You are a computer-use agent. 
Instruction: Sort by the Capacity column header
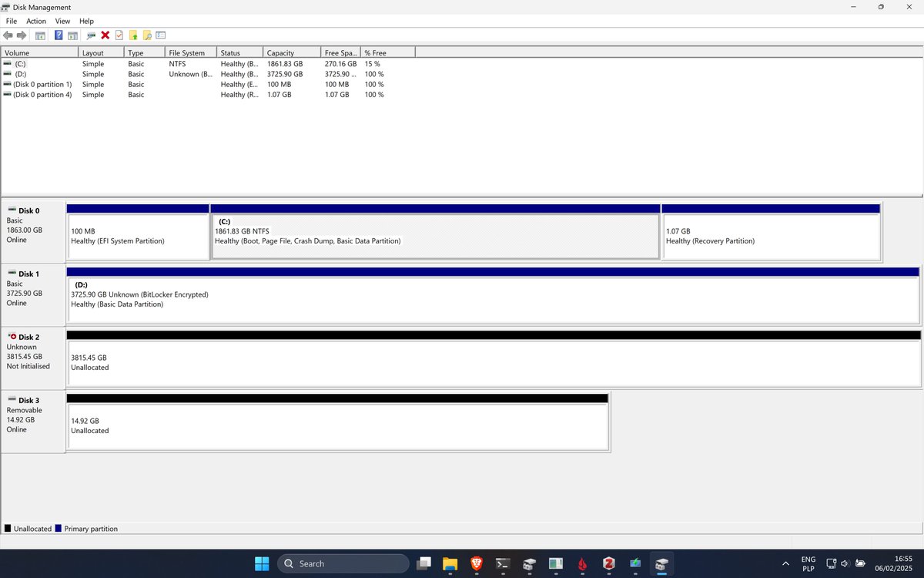[x=292, y=53]
